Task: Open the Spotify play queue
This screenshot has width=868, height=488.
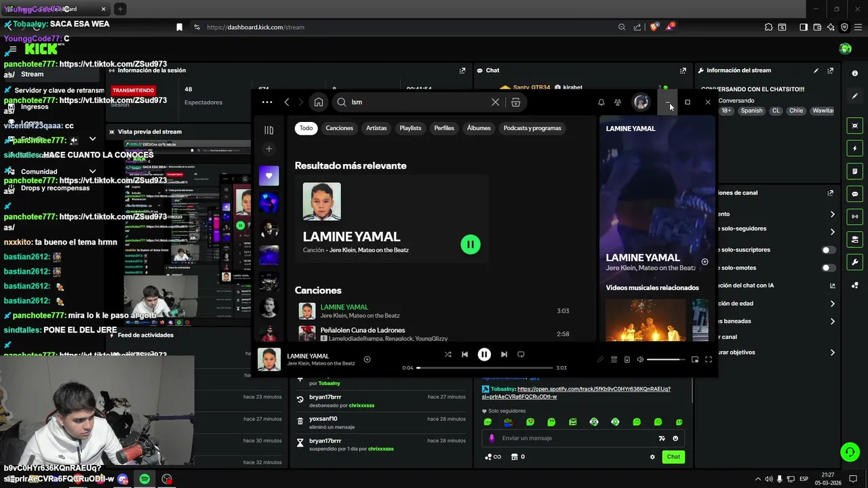Action: coord(614,359)
